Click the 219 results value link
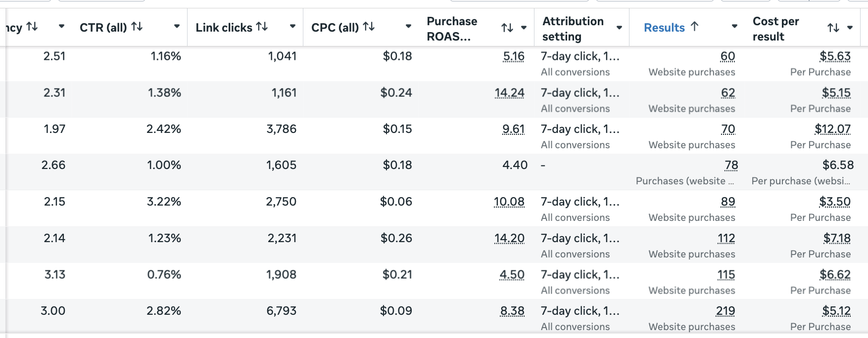The width and height of the screenshot is (868, 338). (725, 311)
